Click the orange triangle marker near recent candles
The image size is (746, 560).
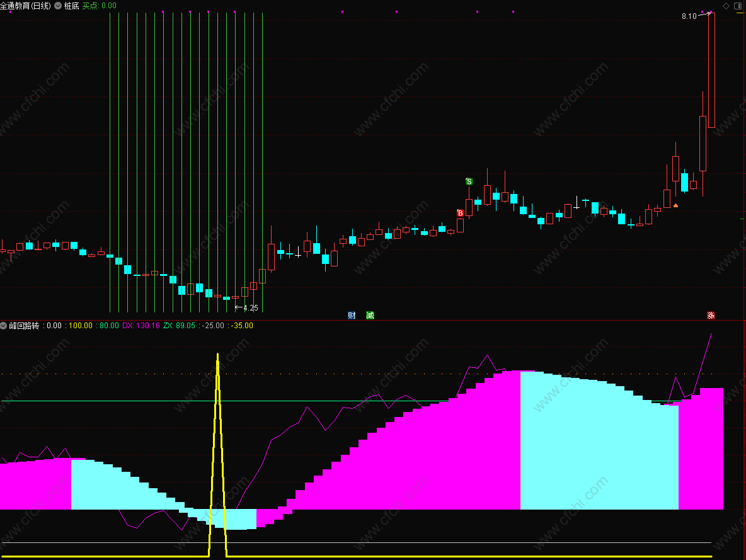click(675, 205)
